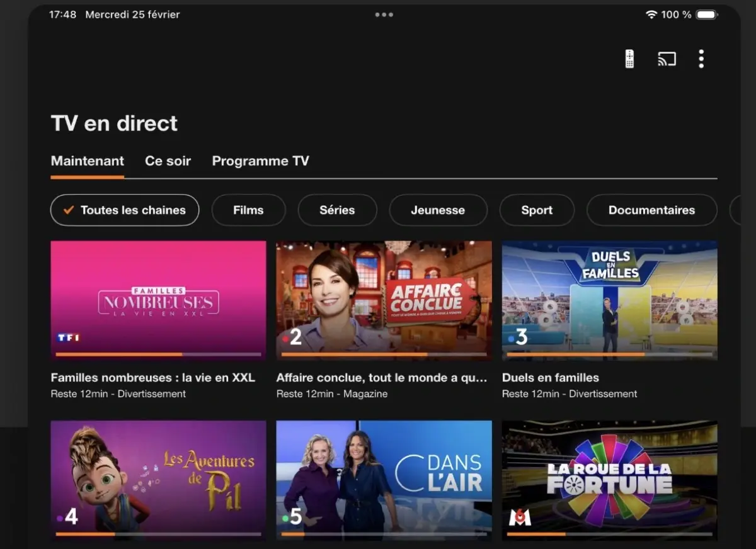Open the "Programme TV" tab

point(260,161)
